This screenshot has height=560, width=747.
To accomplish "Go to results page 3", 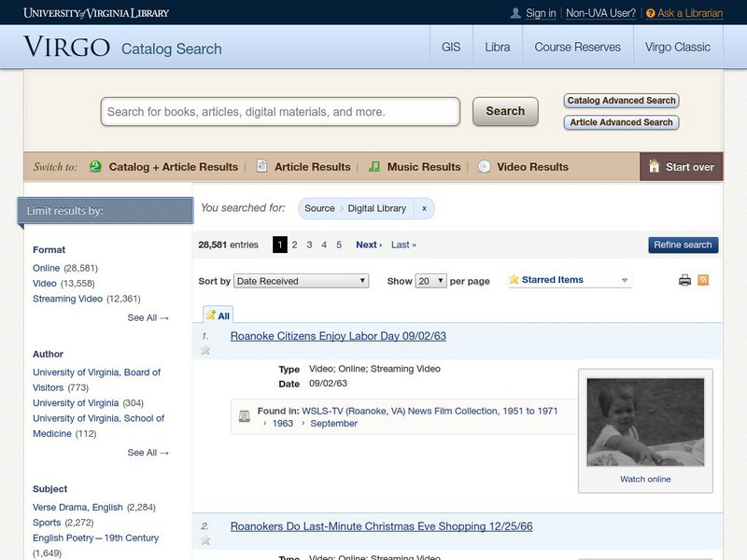I will click(309, 245).
